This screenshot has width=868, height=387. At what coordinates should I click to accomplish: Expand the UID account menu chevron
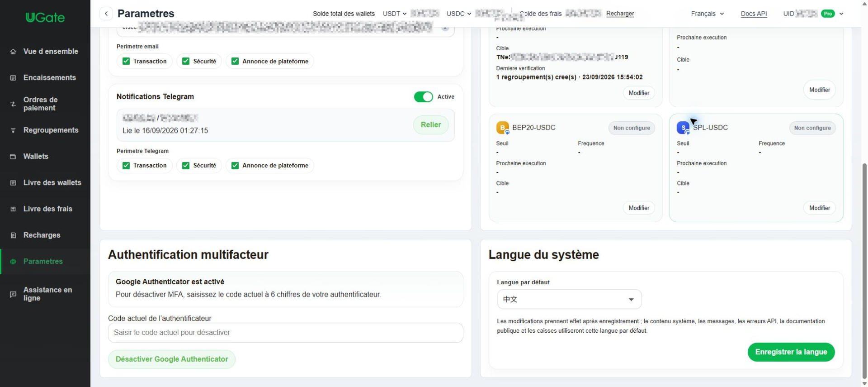point(841,14)
